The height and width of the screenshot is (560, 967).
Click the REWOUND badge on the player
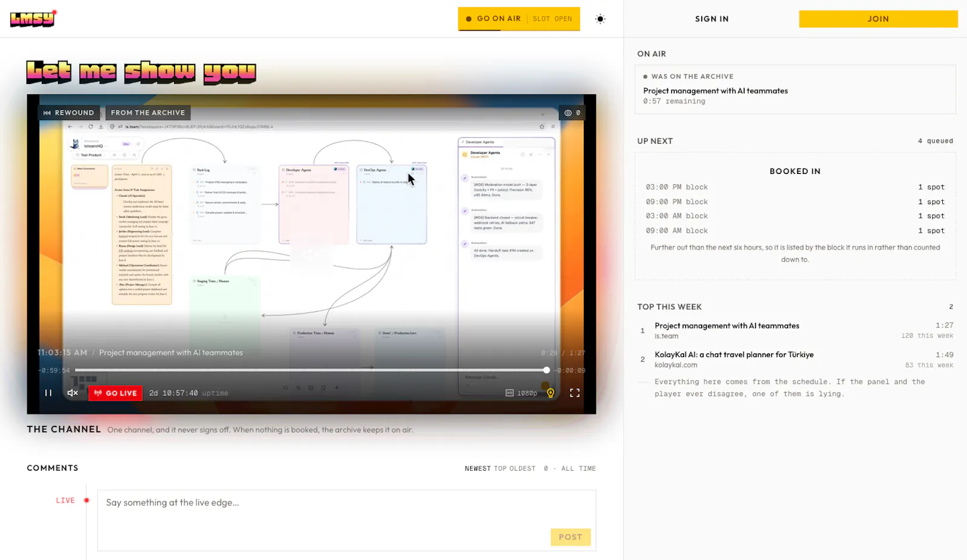(x=69, y=113)
